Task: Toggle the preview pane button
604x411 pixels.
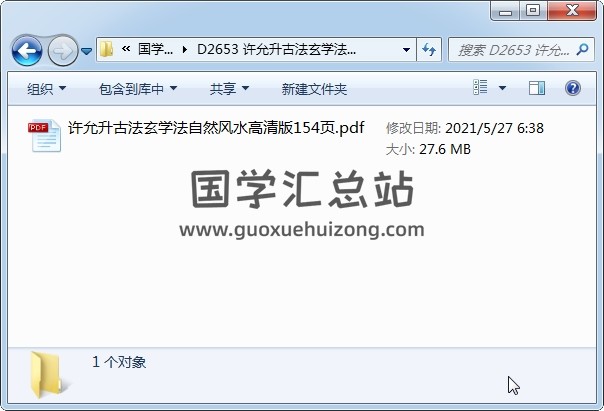Action: 537,88
